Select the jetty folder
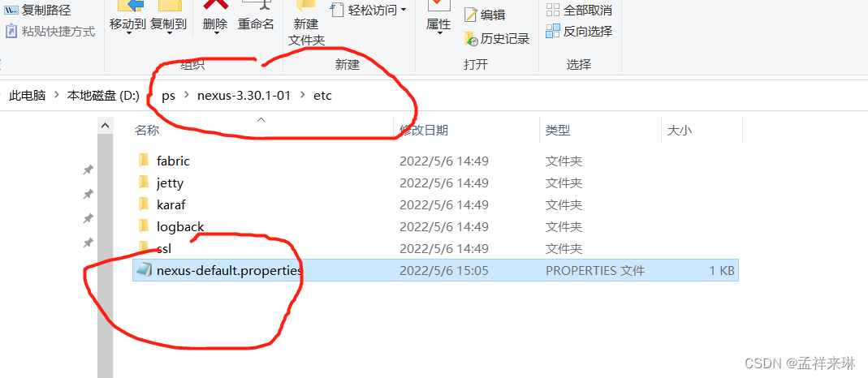The width and height of the screenshot is (868, 378). (x=435, y=183)
